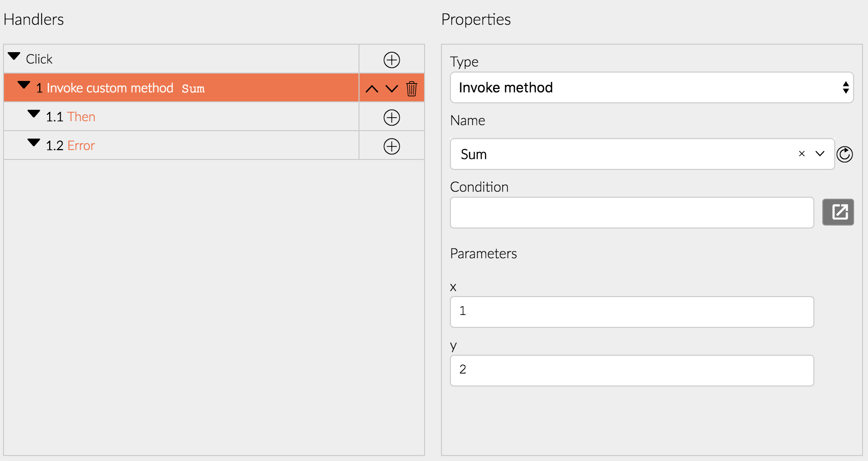Add a handler under the Error branch
Image resolution: width=868 pixels, height=461 pixels.
(392, 147)
